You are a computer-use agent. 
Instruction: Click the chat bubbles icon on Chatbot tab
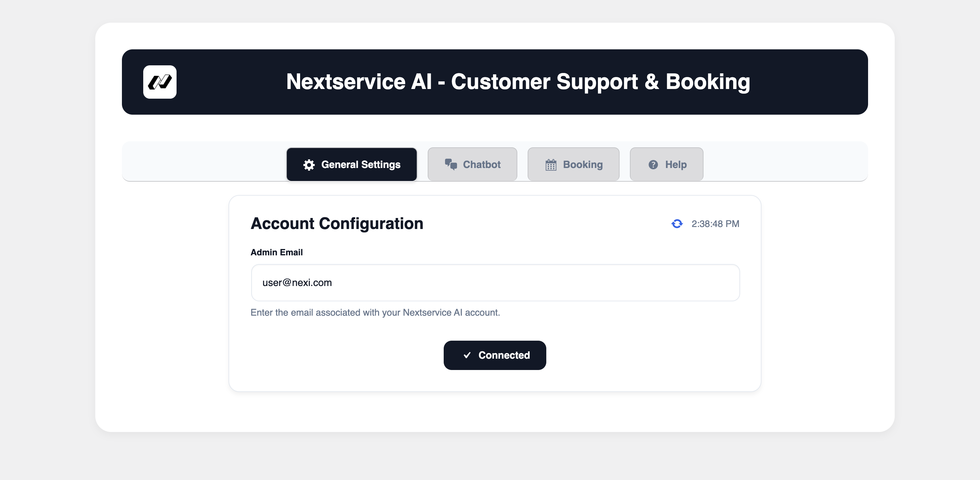(x=451, y=164)
